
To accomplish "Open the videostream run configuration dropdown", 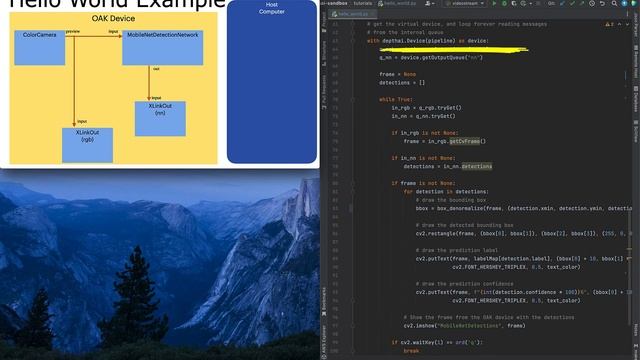I will tap(465, 3).
